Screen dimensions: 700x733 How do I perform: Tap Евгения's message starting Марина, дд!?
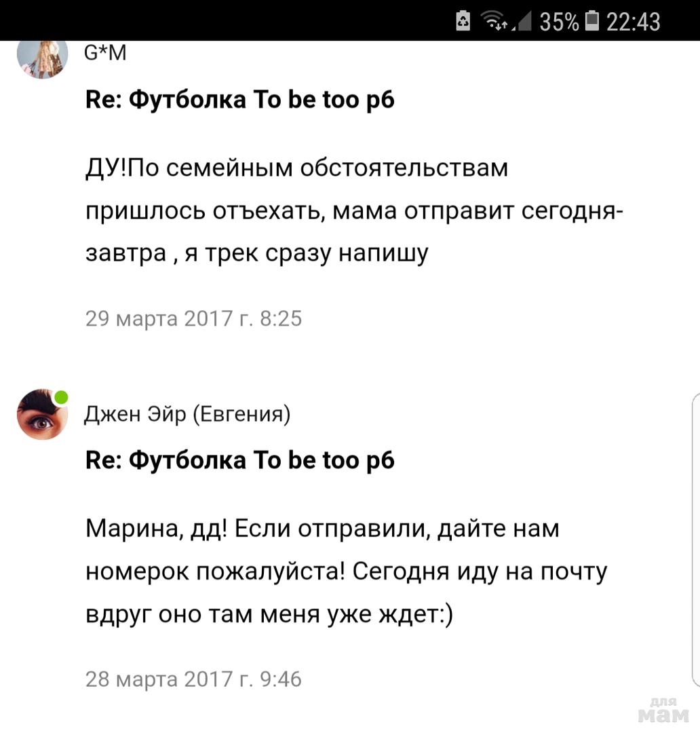tap(346, 571)
